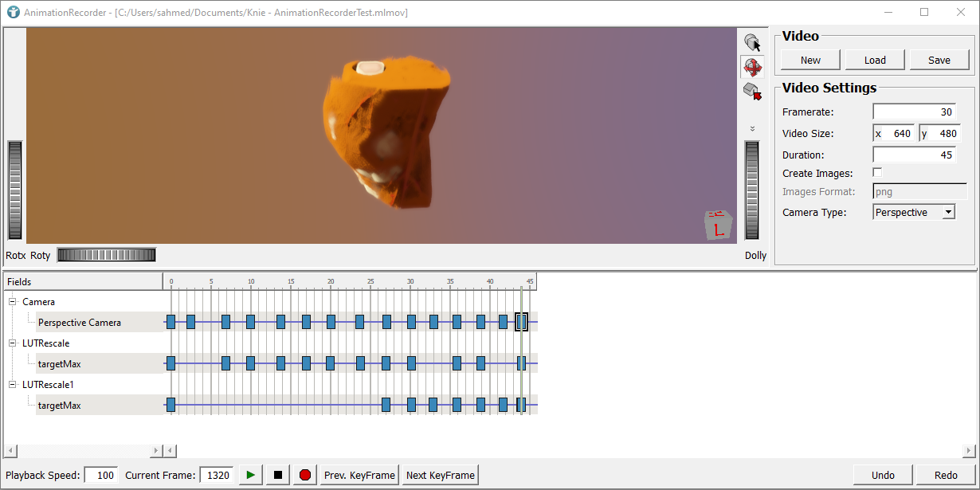Open the Camera Type dropdown
Image resolution: width=980 pixels, height=490 pixels.
[949, 212]
